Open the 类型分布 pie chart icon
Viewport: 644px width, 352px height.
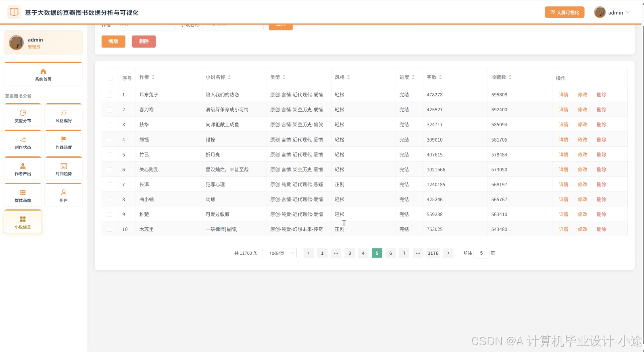click(23, 112)
